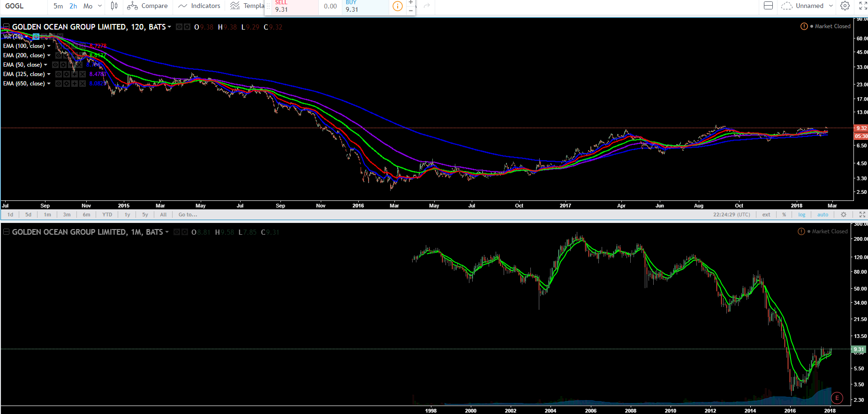Screen dimensions: 868x414
Task: Open the candlestick chart style menu
Action: 114,6
